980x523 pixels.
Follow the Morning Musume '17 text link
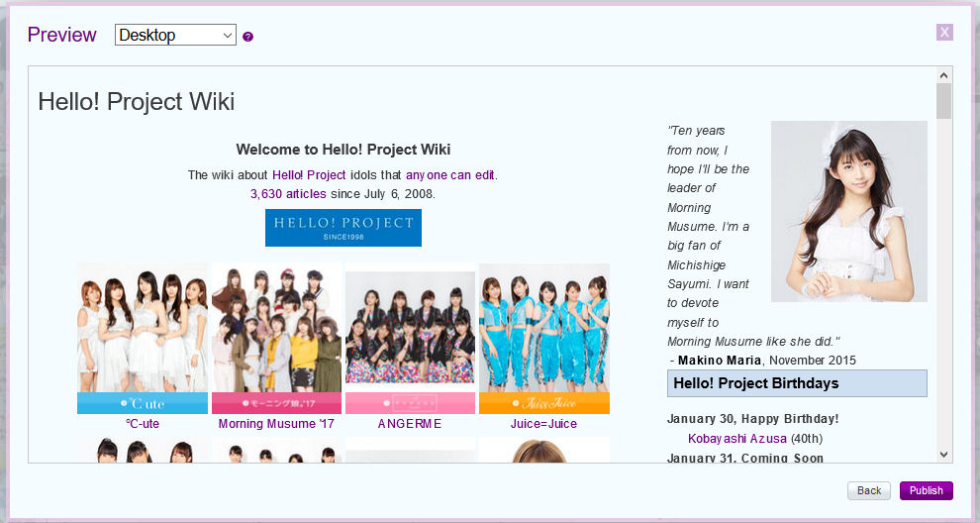276,424
